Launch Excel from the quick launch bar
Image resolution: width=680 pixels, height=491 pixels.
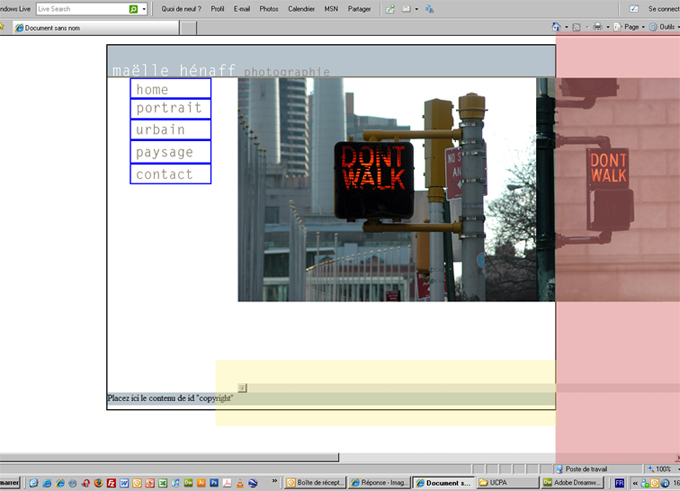(163, 482)
